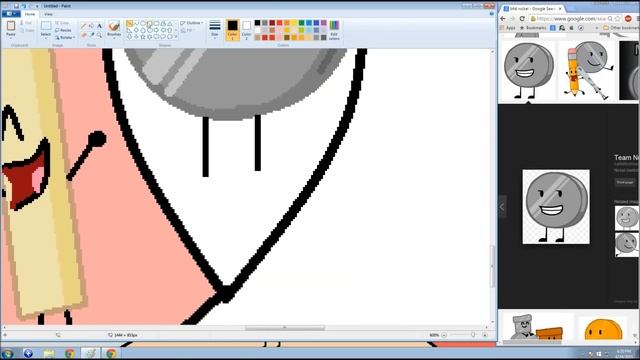Switch to the Home ribbon tab
Screen dimensions: 640x360
[30, 14]
